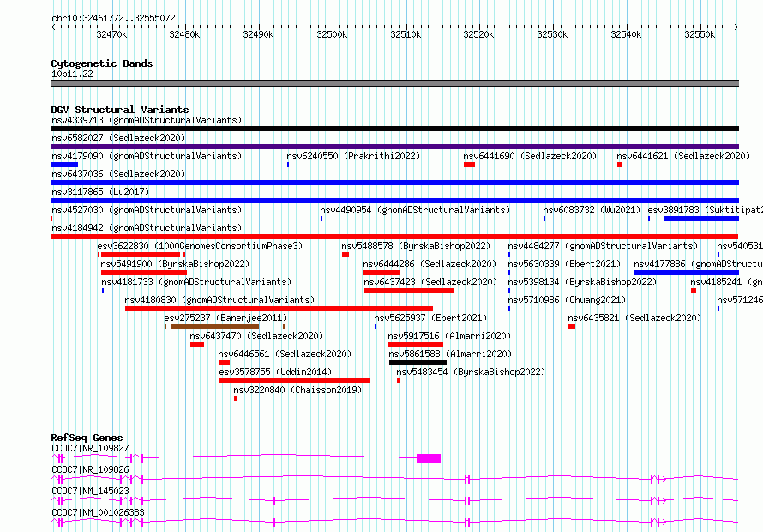Image resolution: width=763 pixels, height=532 pixels.
Task: Select nsv4527030 gnomAD variant label
Action: (147, 210)
